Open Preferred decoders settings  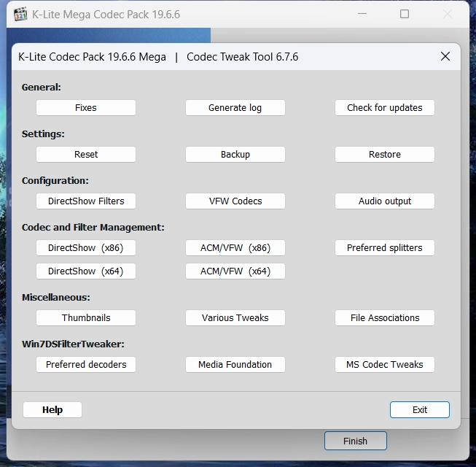click(86, 365)
